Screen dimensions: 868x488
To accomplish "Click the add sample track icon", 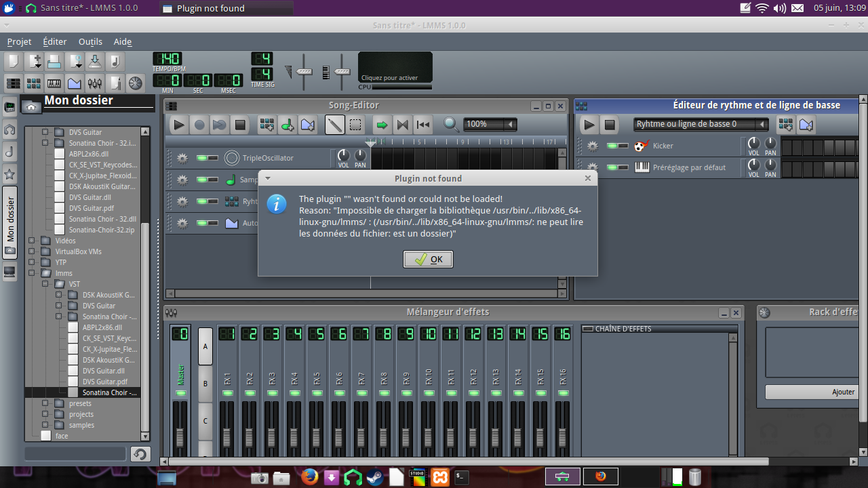I will [x=288, y=124].
